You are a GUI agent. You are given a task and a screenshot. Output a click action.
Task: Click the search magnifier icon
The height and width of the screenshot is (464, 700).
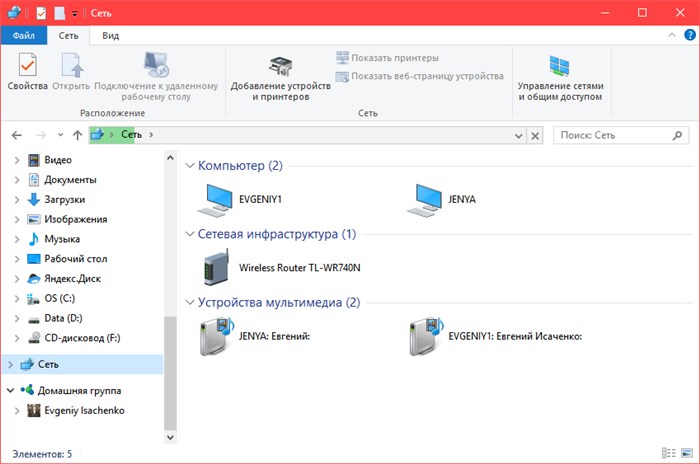[x=677, y=135]
